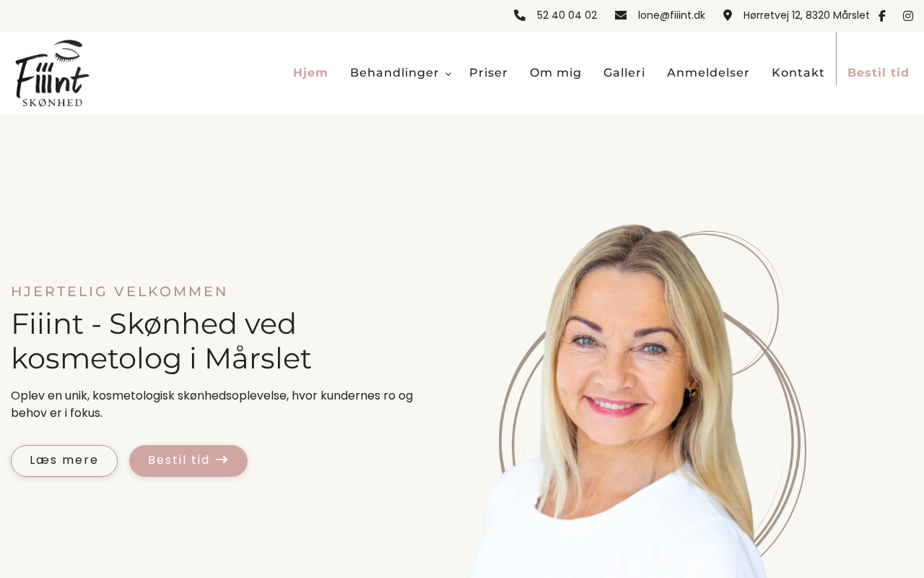The image size is (924, 578).
Task: Click the envelope email icon
Action: tap(621, 15)
